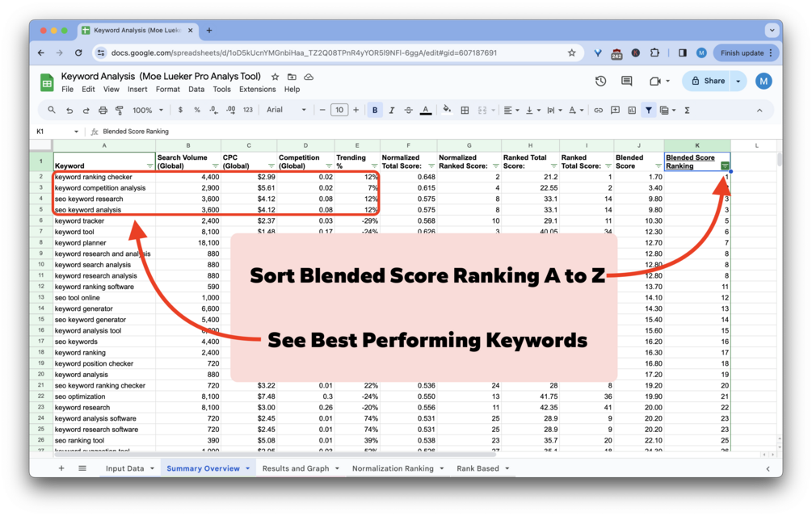The height and width of the screenshot is (516, 812).
Task: Open the borders tool
Action: coord(465,111)
